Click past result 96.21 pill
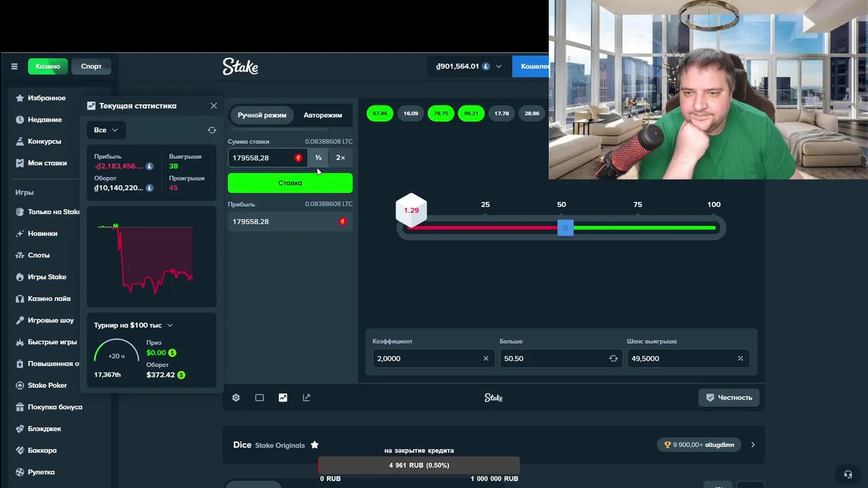This screenshot has width=868, height=488. tap(471, 113)
